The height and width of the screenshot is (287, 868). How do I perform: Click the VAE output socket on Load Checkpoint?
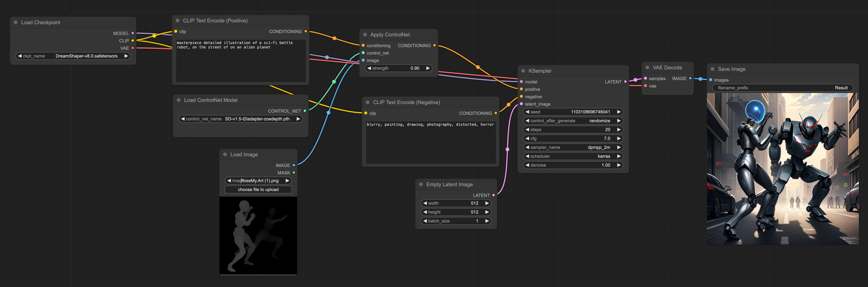[x=133, y=48]
